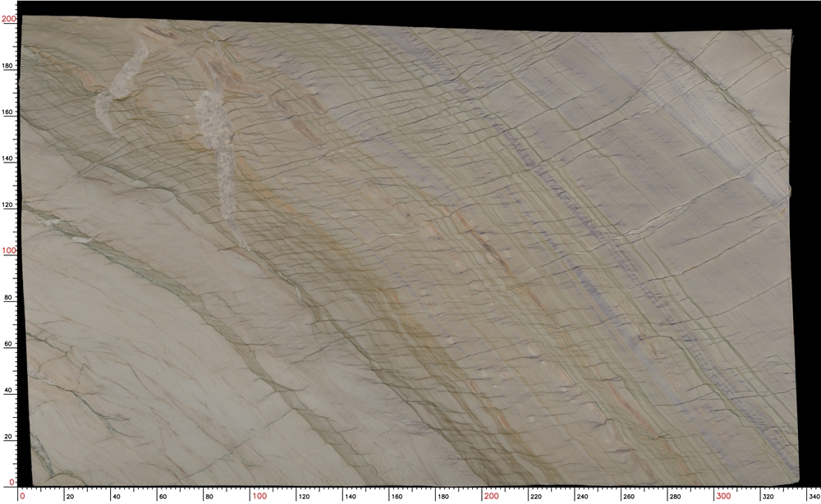The height and width of the screenshot is (504, 821).
Task: Select the red 0 label on vertical ruler
Action: (12, 482)
